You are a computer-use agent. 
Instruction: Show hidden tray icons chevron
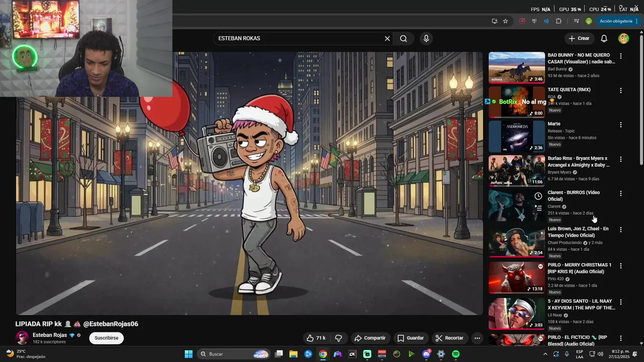(545, 354)
